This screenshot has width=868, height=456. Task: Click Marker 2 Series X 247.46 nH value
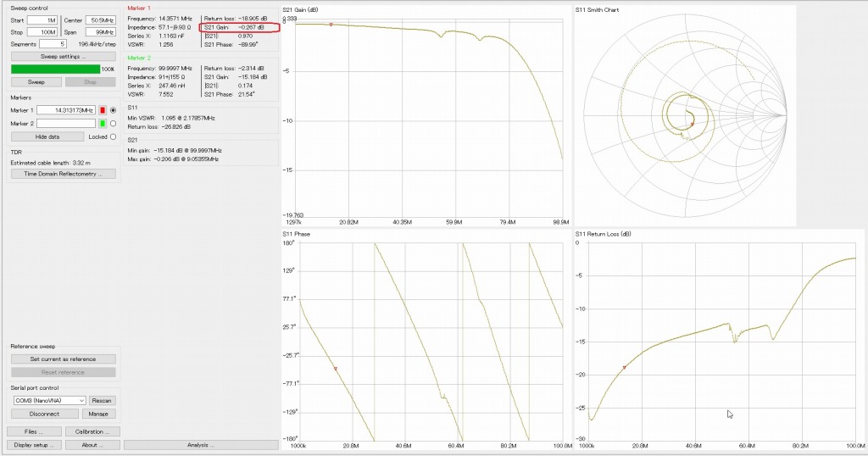click(x=171, y=86)
